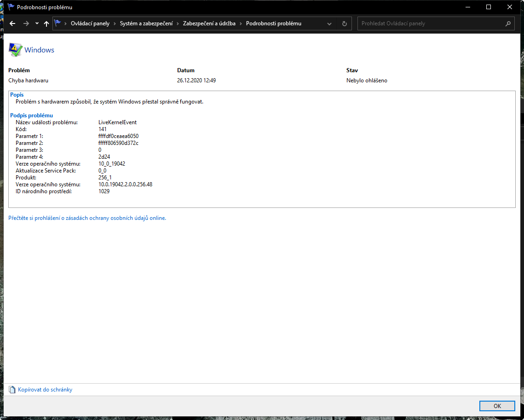Open Ovládací panely breadcrumb
Viewport: 524px width, 420px height.
[90, 23]
